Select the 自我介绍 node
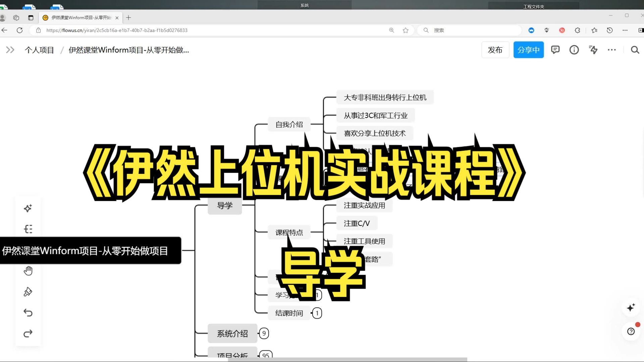The height and width of the screenshot is (362, 644). (289, 124)
